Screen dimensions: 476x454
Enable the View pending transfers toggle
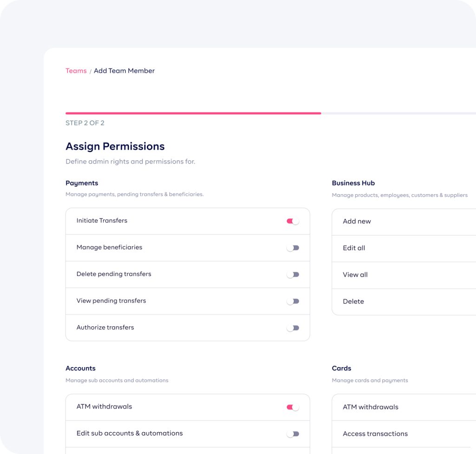[x=293, y=302]
